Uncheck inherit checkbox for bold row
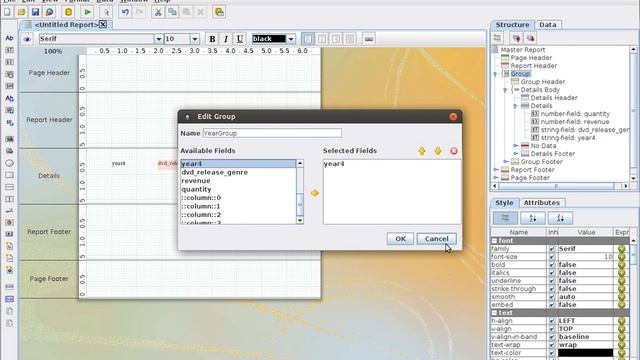Viewport: 640px width, 360px height. click(x=552, y=265)
